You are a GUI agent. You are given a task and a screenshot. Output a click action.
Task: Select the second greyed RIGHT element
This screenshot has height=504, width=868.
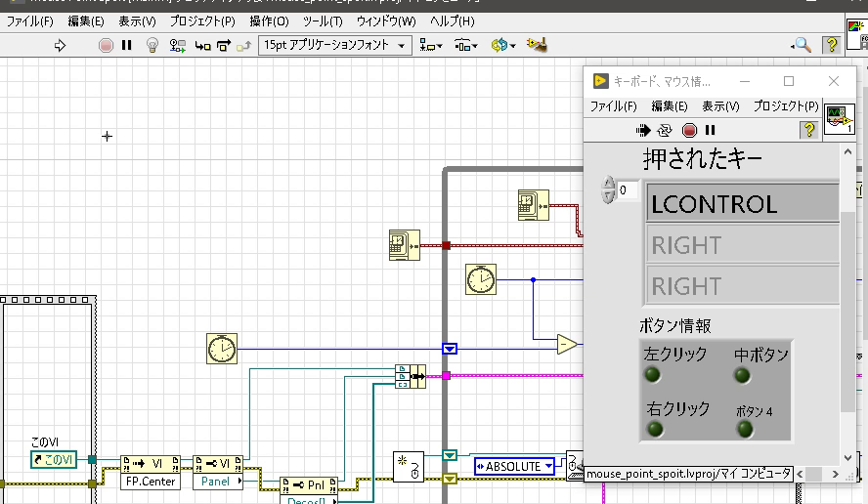[743, 286]
